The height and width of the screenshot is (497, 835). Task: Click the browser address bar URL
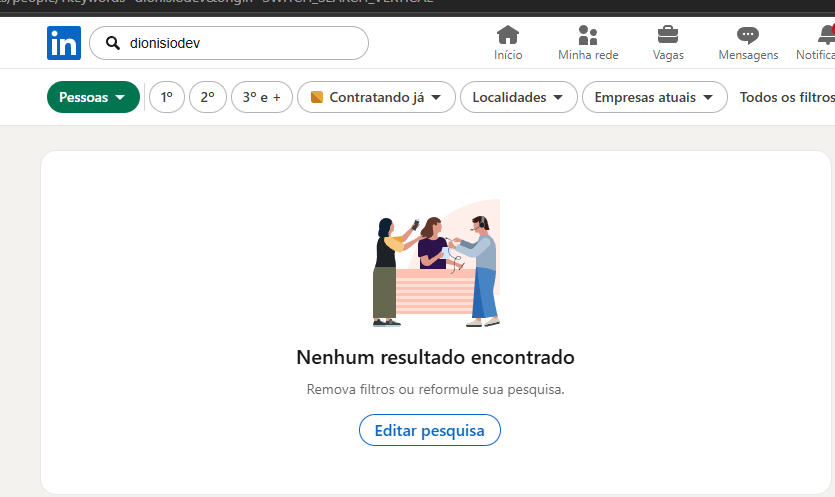(x=217, y=2)
